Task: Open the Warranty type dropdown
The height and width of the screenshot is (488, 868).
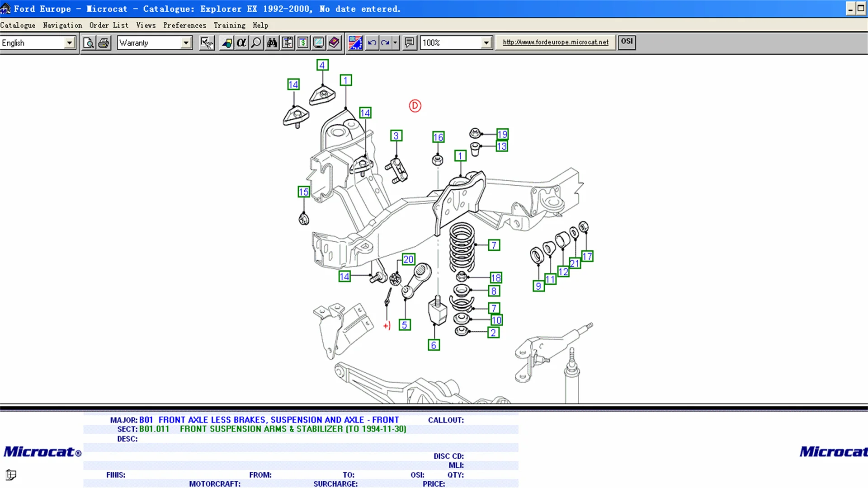Action: pos(186,43)
